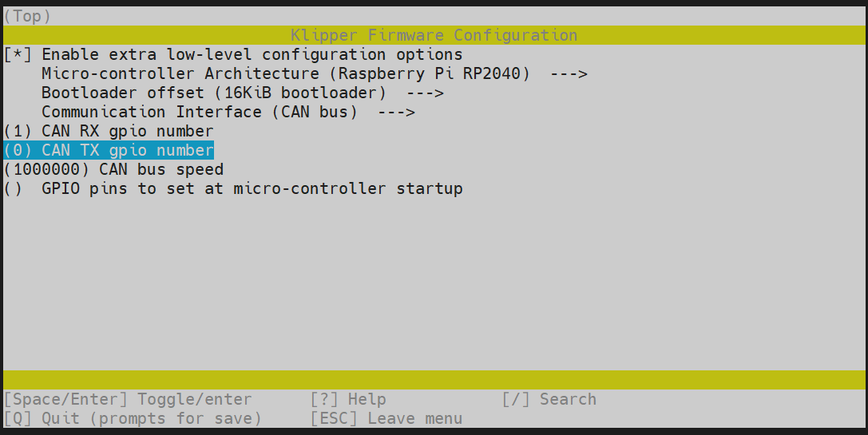Image resolution: width=868 pixels, height=435 pixels.
Task: Click the (1000000) speed value
Action: pos(46,170)
